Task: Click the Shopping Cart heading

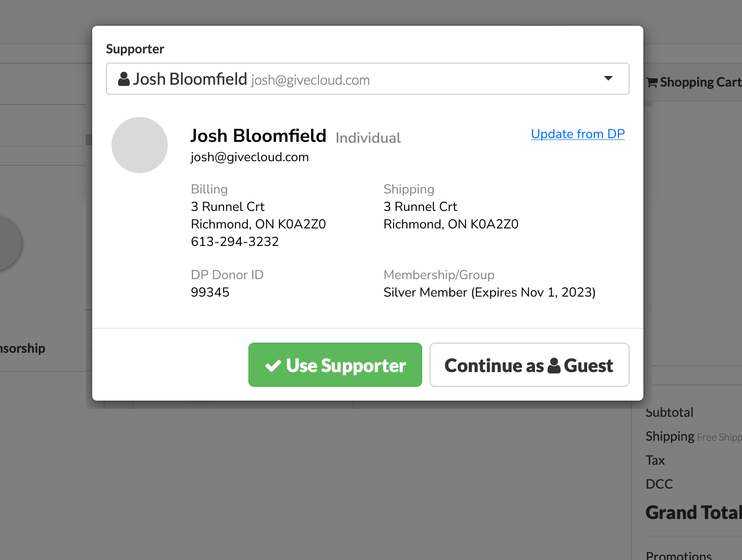Action: click(700, 82)
